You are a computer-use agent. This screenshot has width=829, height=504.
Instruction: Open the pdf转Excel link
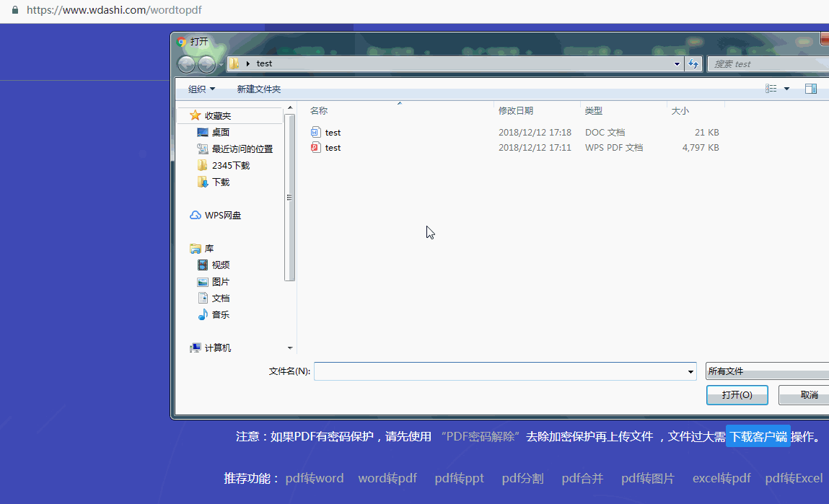coord(794,478)
